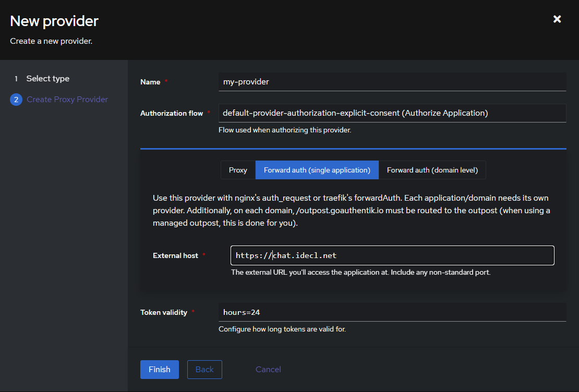
Task: Click the Token validity label
Action: 164,312
